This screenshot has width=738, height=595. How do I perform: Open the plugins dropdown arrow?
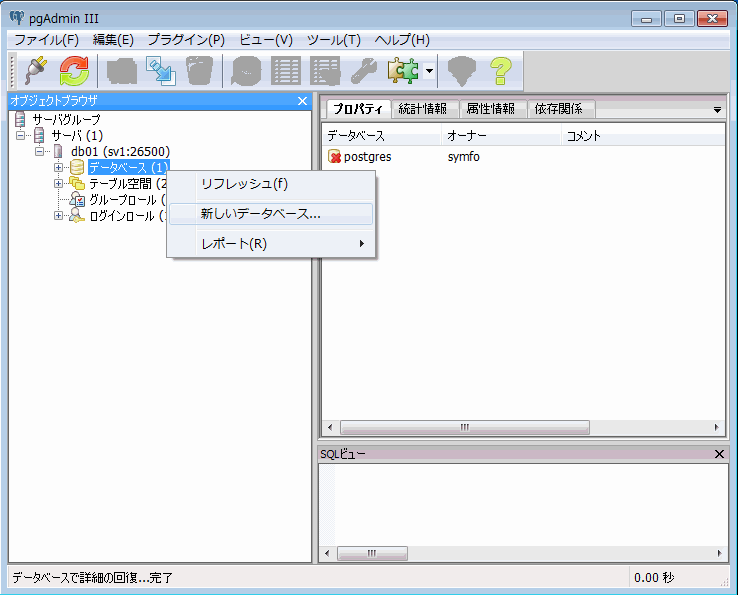(429, 71)
